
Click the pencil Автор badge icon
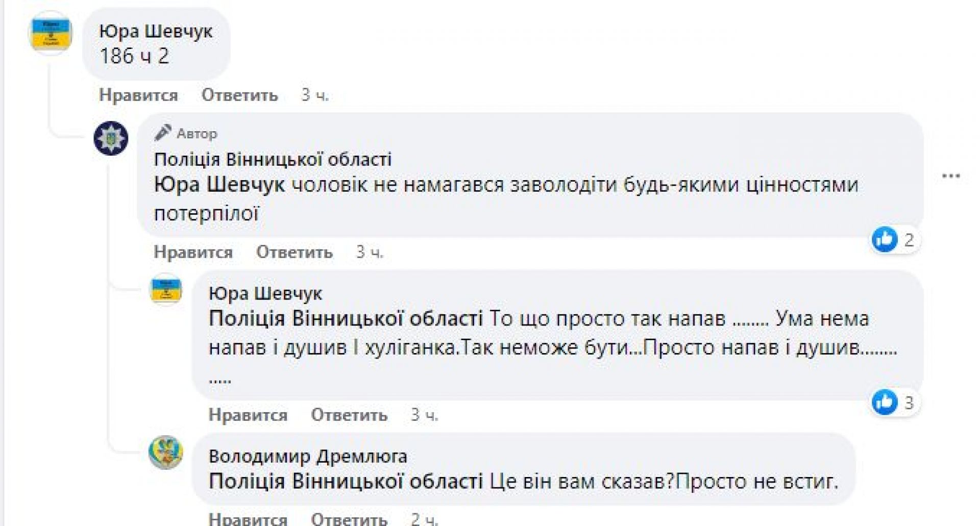[163, 133]
